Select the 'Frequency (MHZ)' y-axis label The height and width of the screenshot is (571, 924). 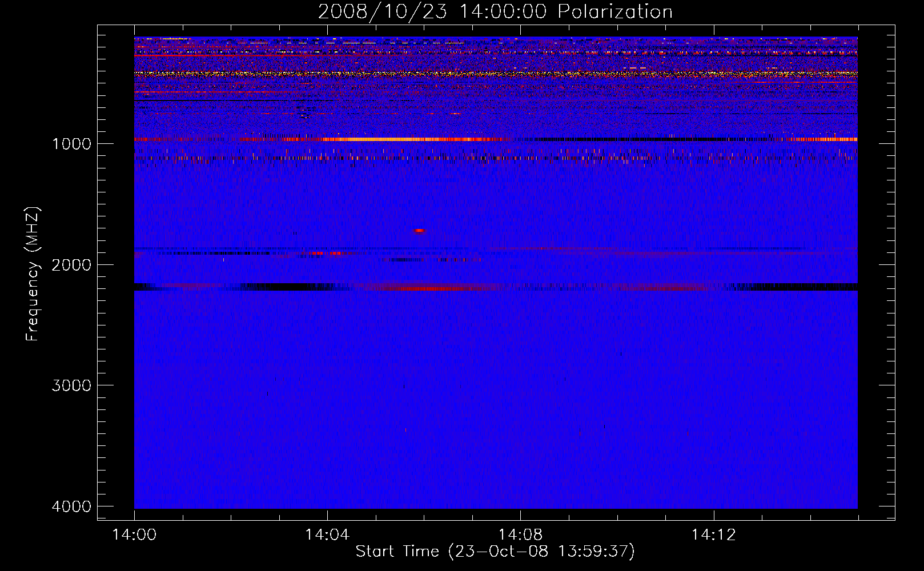(x=33, y=274)
